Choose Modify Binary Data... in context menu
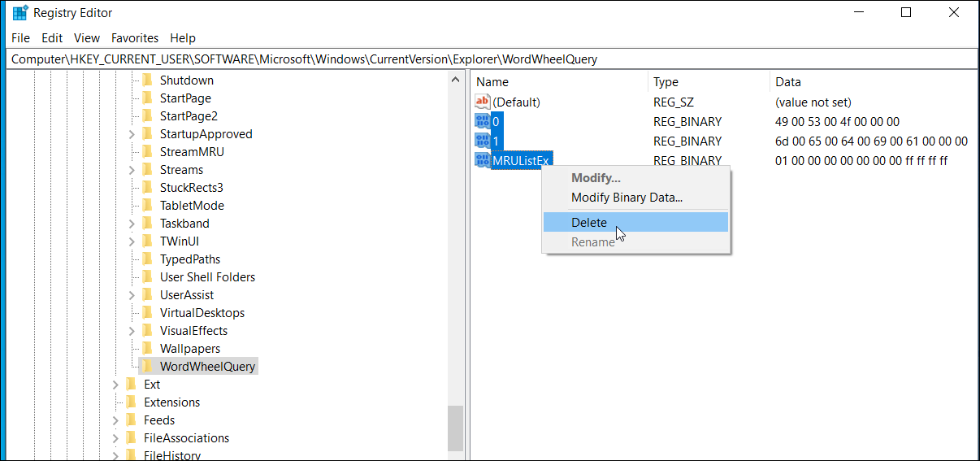The width and height of the screenshot is (980, 461). click(636, 197)
